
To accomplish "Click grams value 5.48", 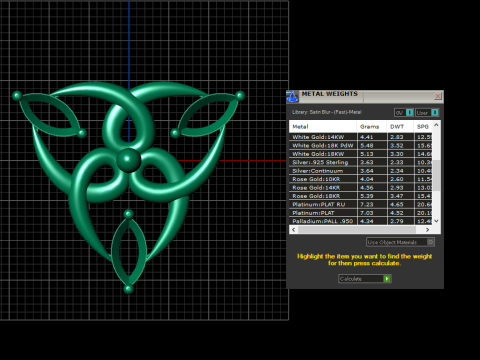I will point(367,146).
